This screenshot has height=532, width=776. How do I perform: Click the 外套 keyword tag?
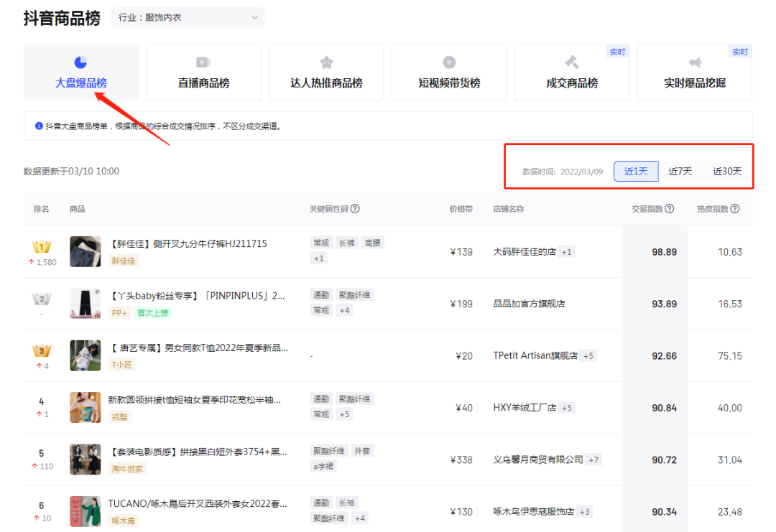click(x=362, y=451)
